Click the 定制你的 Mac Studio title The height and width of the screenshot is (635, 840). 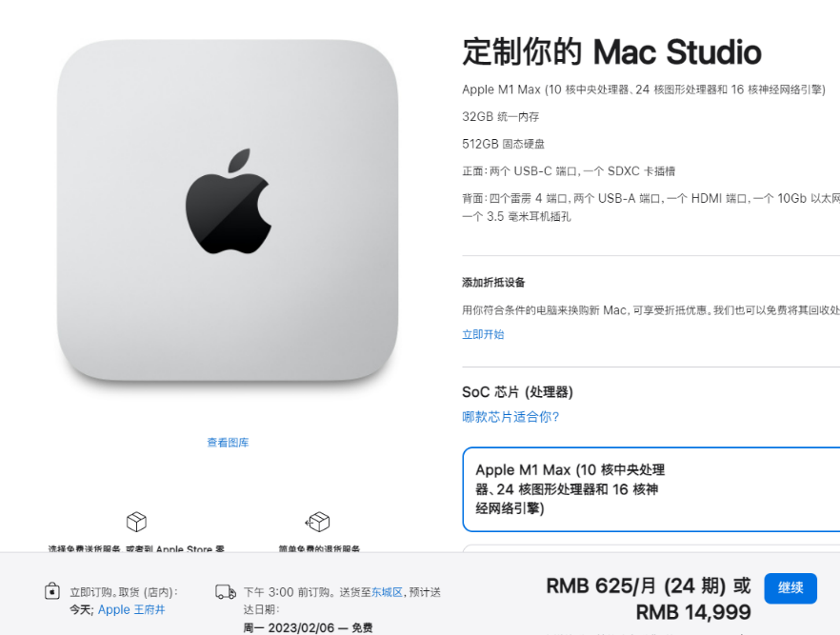click(611, 52)
